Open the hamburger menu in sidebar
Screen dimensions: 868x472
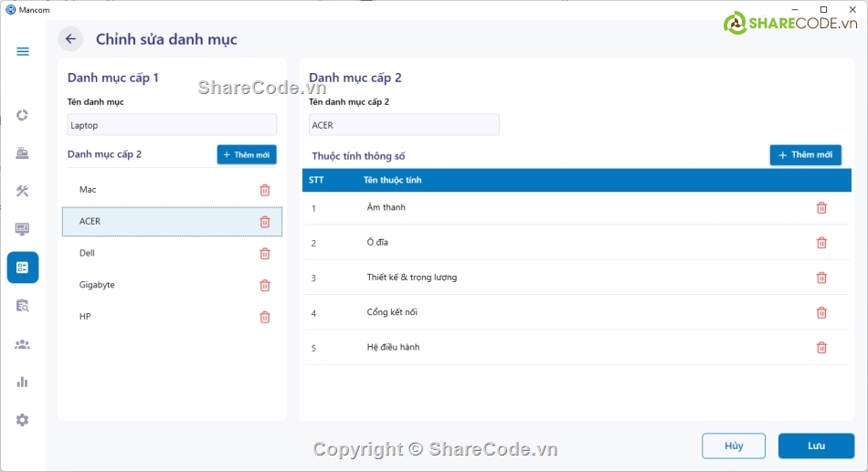[23, 51]
